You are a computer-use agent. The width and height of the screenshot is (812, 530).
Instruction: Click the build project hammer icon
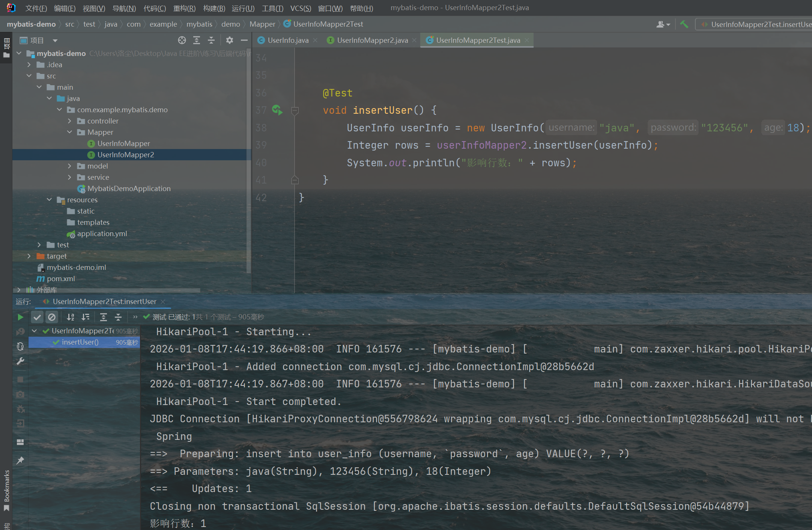684,24
